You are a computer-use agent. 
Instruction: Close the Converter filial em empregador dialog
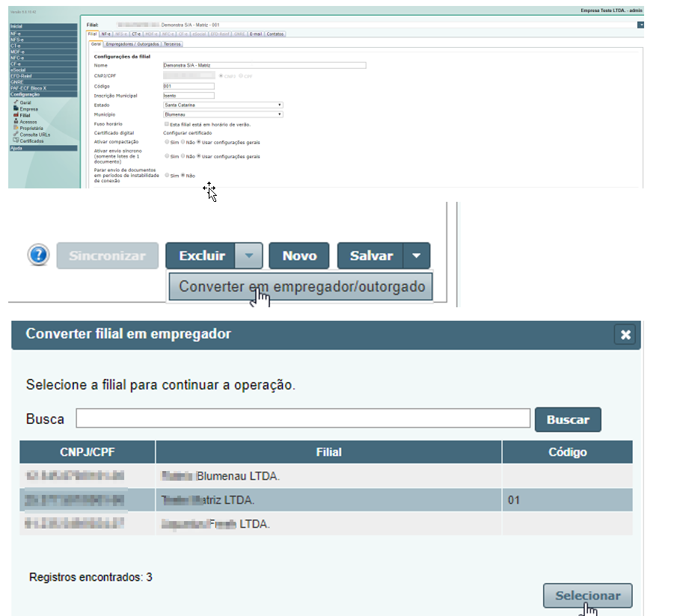coord(625,334)
